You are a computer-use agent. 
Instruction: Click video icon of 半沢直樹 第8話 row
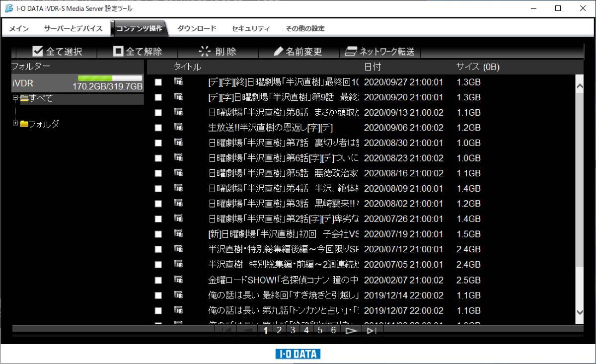pos(178,112)
